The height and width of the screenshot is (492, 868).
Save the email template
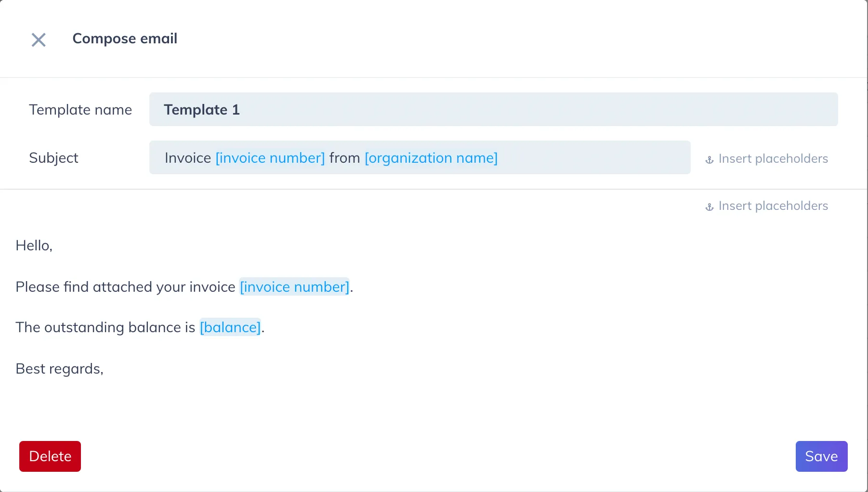pos(821,456)
